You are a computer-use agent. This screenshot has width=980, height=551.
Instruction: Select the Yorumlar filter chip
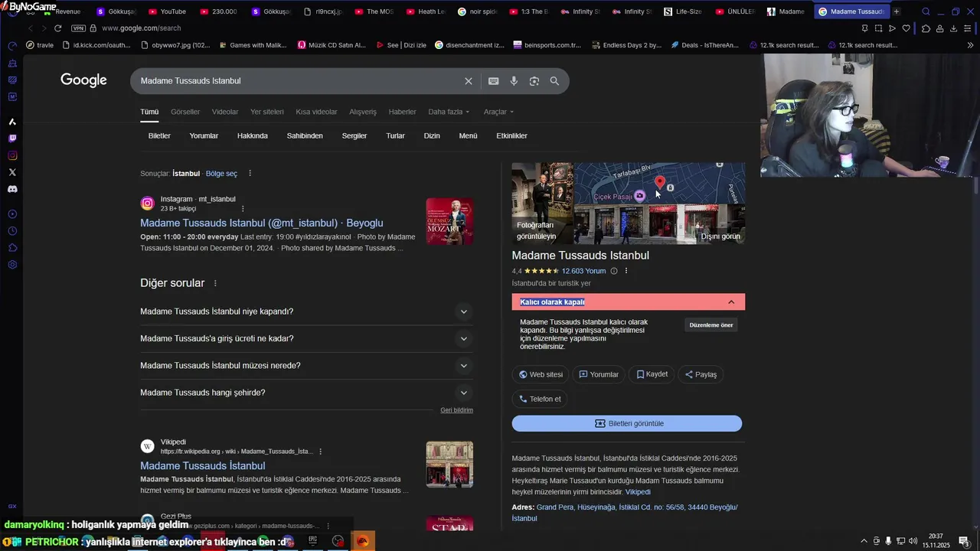[204, 136]
